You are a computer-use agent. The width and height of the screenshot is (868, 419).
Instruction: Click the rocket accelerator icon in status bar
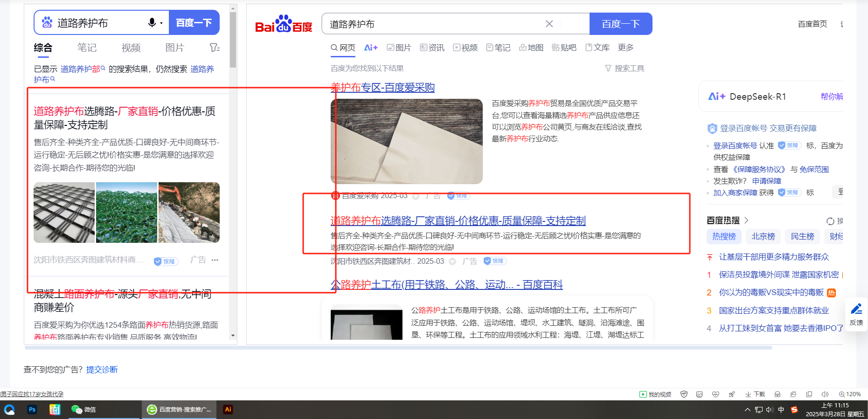[732, 394]
